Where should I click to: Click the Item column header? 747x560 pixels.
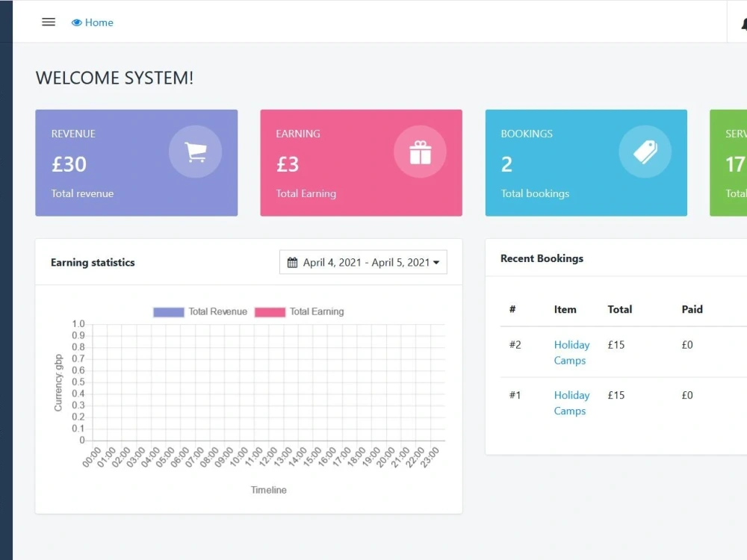565,309
